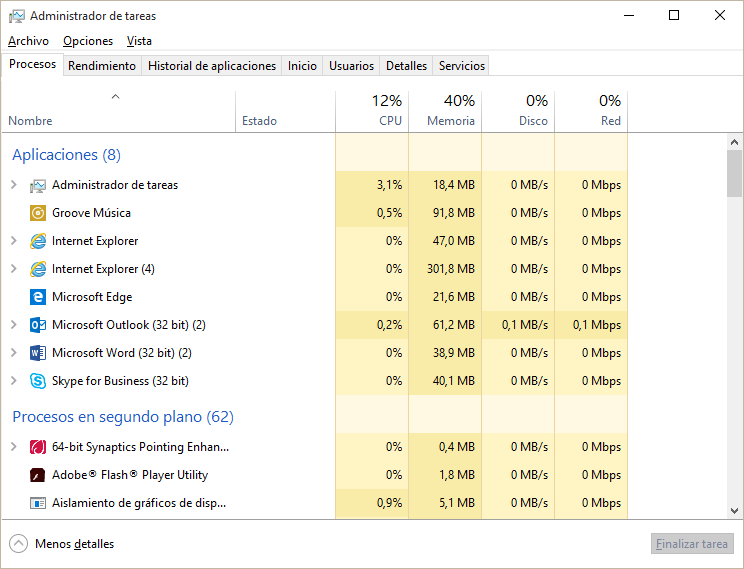744x569 pixels.
Task: Click the Administrador de tareas process icon
Action: pos(38,186)
